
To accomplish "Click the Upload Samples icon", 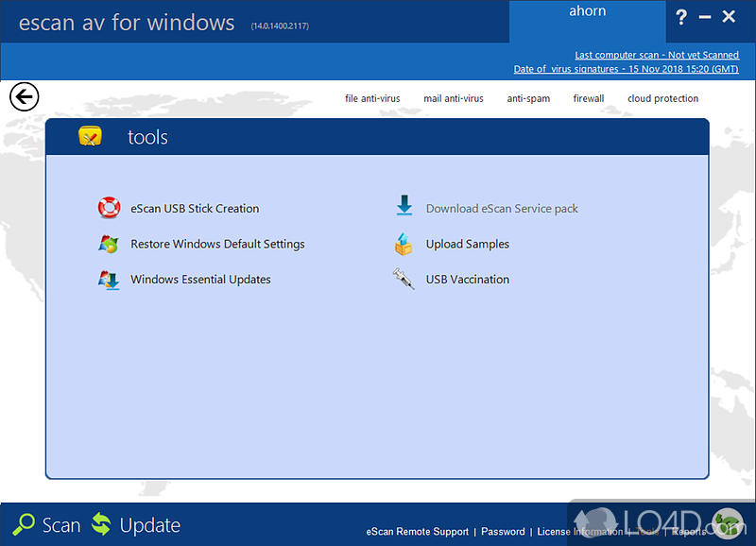I will coord(404,244).
